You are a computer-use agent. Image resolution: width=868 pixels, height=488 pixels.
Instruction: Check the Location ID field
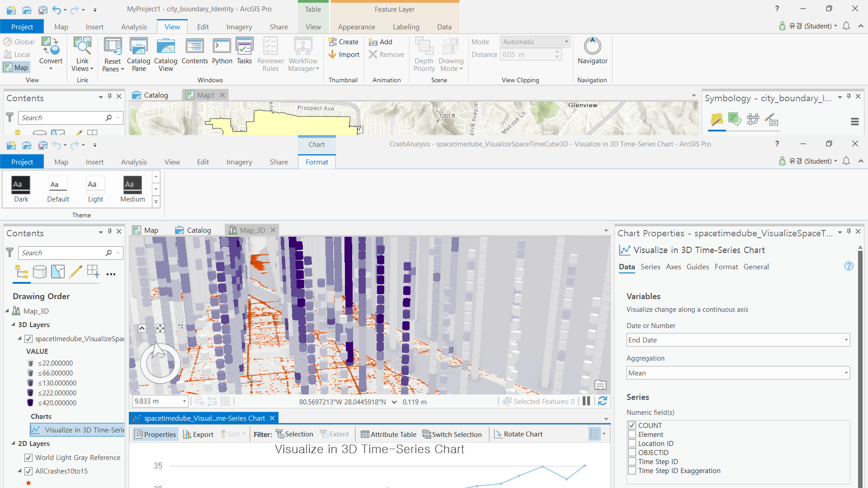coord(632,443)
